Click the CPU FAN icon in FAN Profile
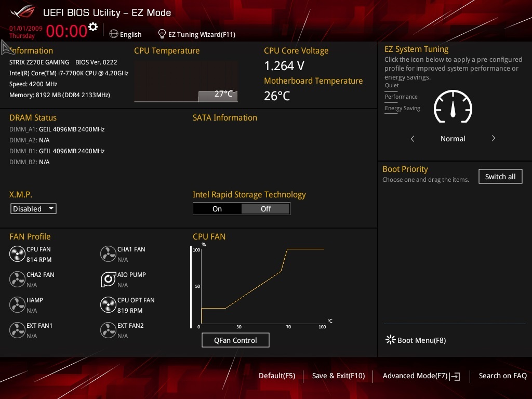 [17, 254]
